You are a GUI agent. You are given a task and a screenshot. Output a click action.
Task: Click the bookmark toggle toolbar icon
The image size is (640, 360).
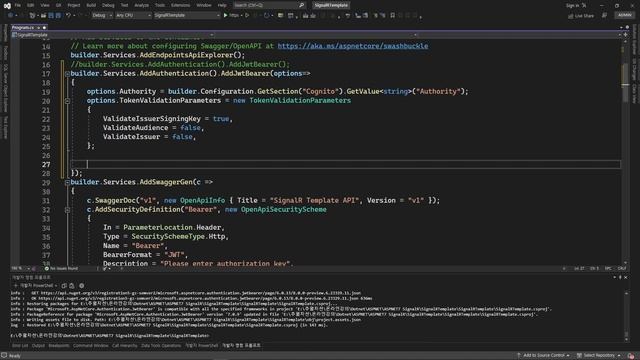coord(392,16)
